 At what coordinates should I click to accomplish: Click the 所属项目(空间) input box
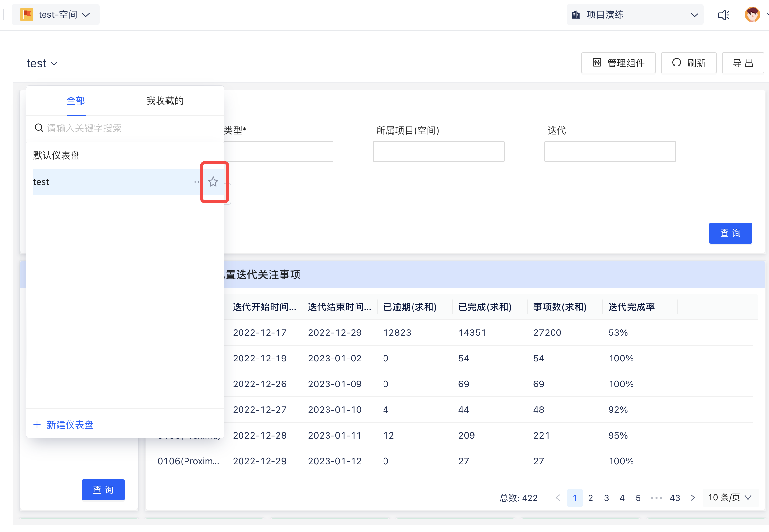tap(439, 152)
